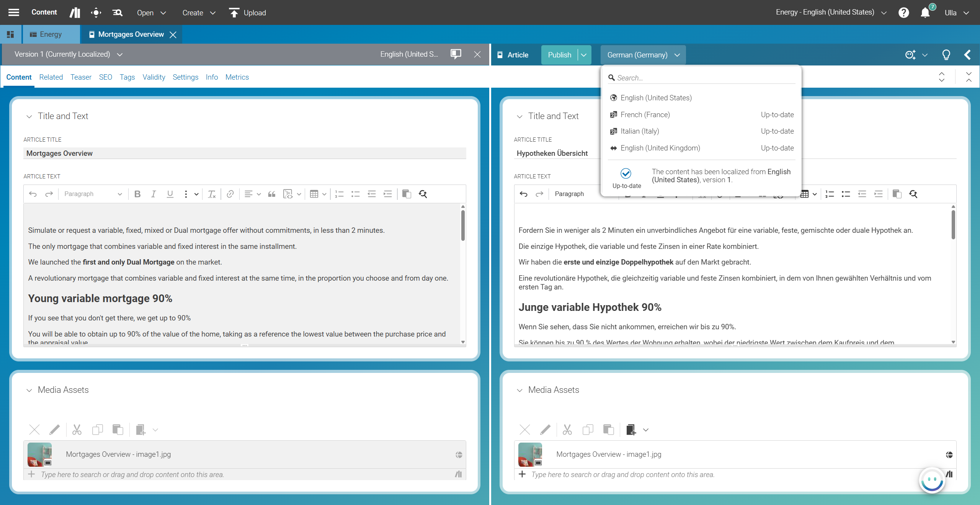Click the comments icon next to English (United S...
The width and height of the screenshot is (980, 505).
click(456, 54)
